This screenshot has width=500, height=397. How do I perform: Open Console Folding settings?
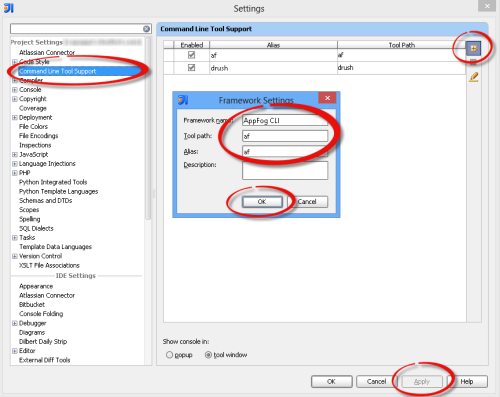click(x=41, y=314)
